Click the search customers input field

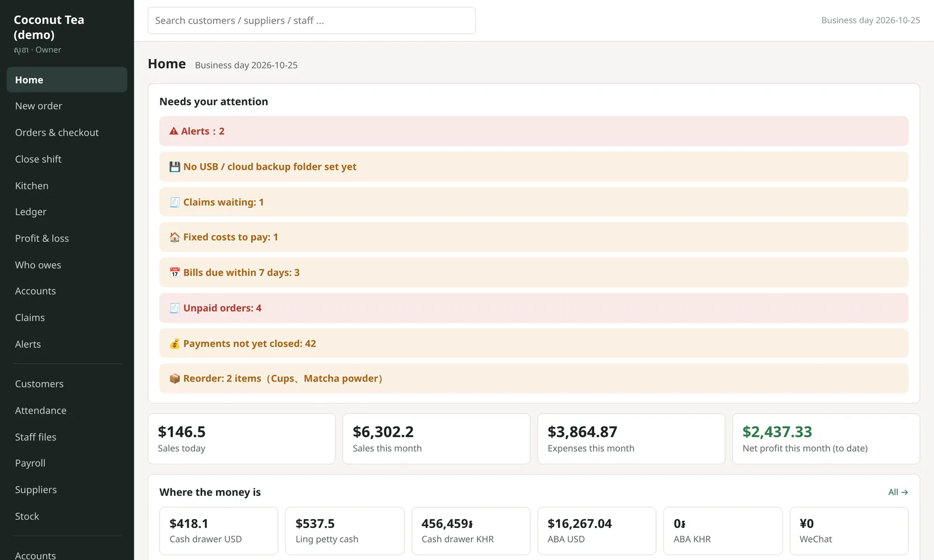(312, 20)
